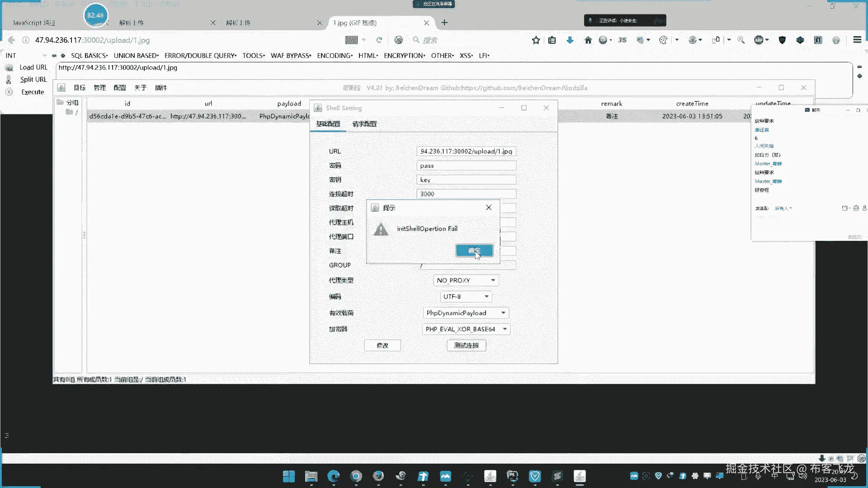Viewport: 868px width, 488px height.
Task: Open the browser hamburger menu
Action: (857, 40)
